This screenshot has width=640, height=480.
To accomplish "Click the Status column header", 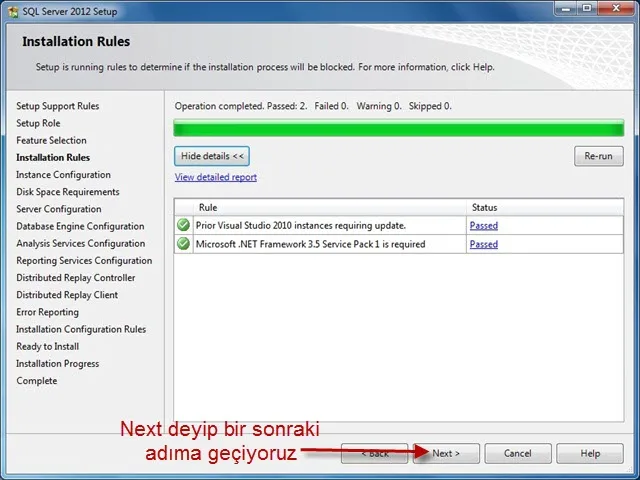I will (x=545, y=207).
